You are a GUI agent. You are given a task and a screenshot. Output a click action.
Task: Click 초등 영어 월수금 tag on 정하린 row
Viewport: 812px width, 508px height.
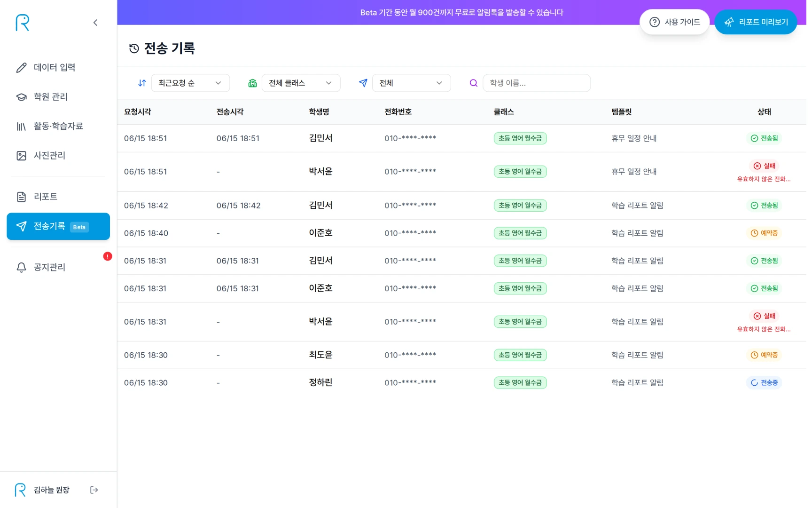coord(520,383)
